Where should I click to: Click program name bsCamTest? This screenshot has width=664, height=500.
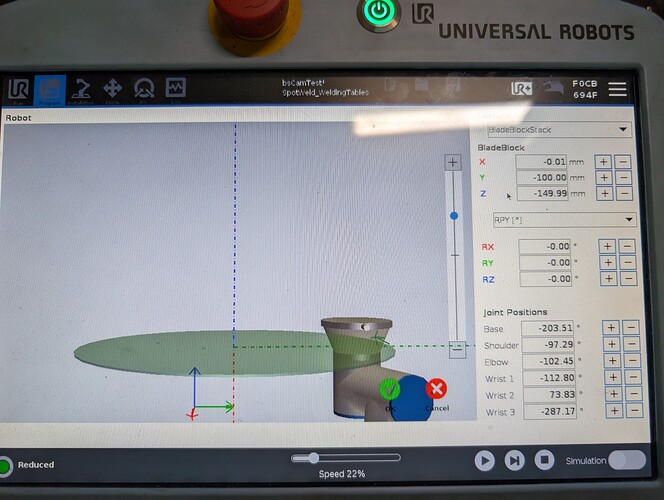[303, 83]
